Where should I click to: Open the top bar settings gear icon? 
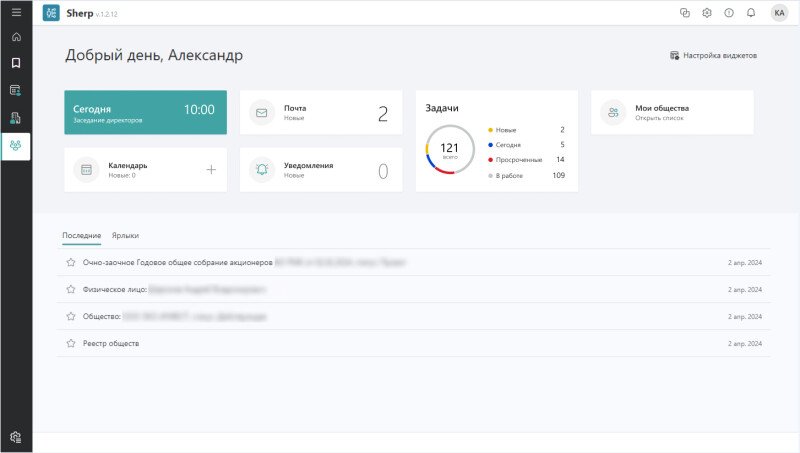(x=707, y=13)
